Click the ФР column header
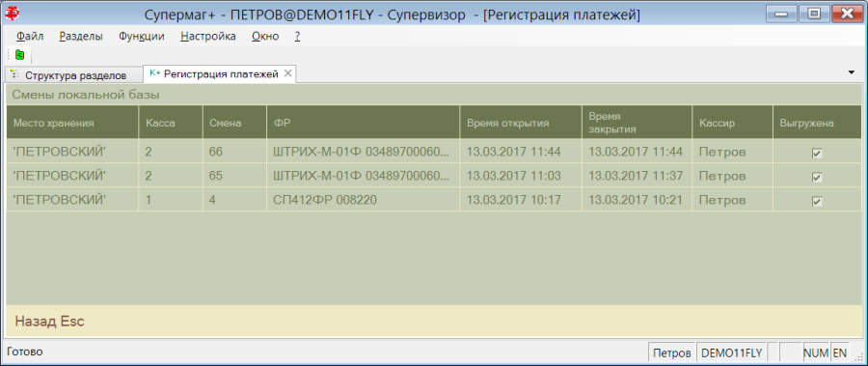The height and width of the screenshot is (366, 868). point(364,123)
